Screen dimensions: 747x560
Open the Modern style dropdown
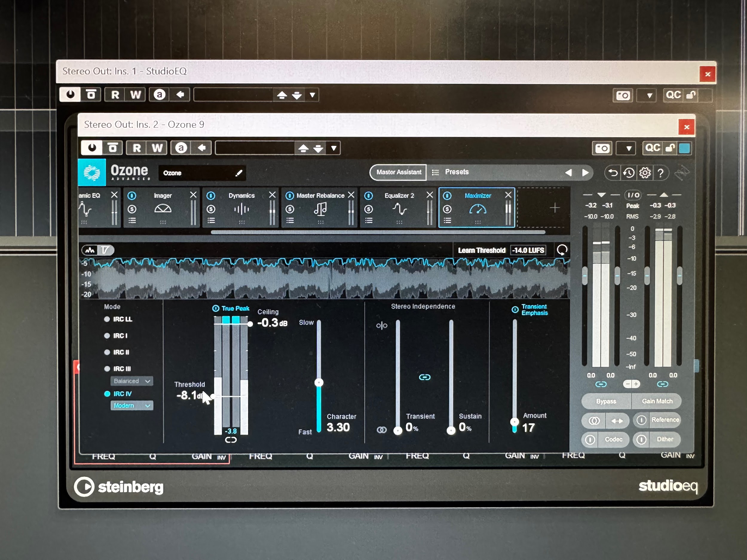point(132,405)
